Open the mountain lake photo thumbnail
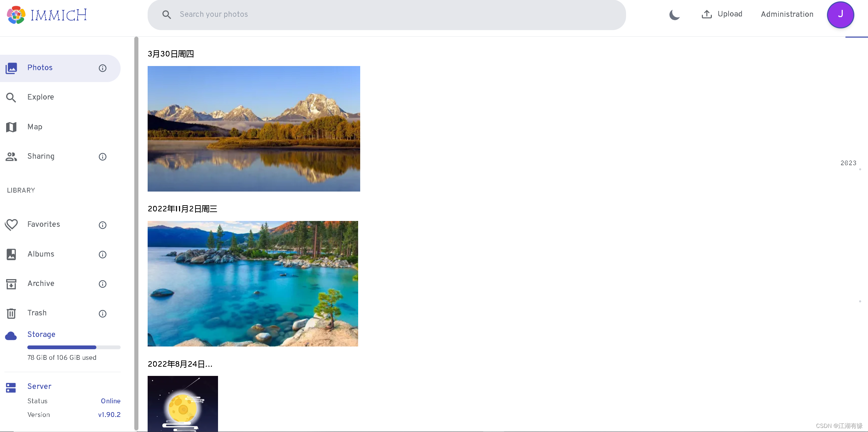868x432 pixels. coord(254,129)
